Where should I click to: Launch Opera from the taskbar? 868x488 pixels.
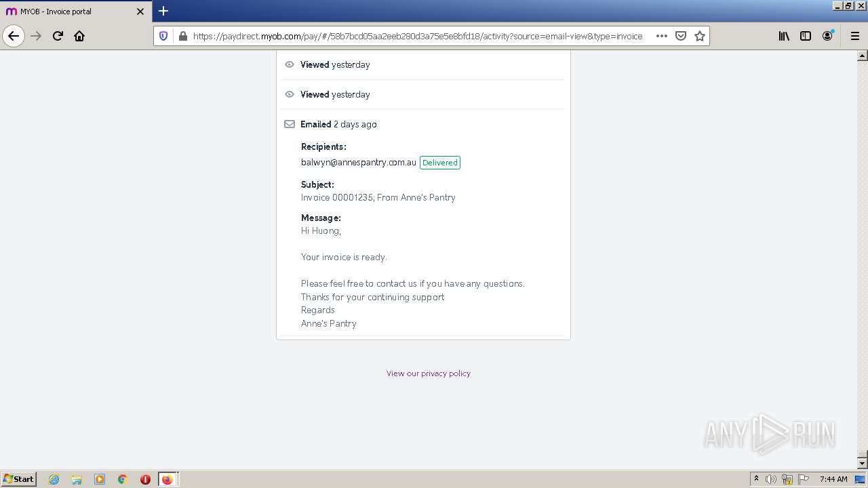[145, 479]
